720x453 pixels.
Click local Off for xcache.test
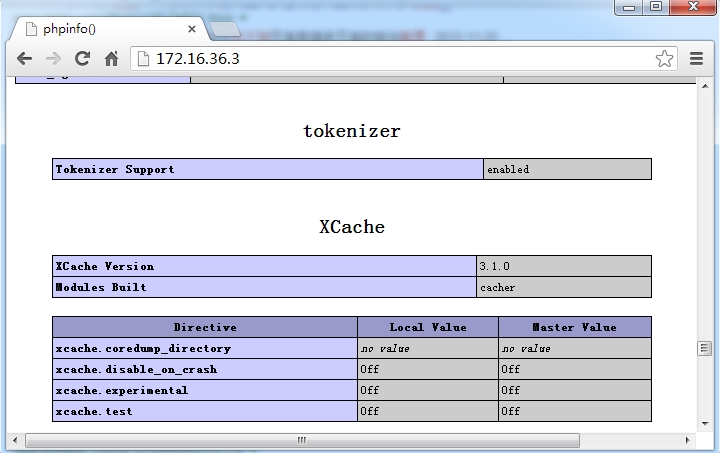tap(428, 411)
